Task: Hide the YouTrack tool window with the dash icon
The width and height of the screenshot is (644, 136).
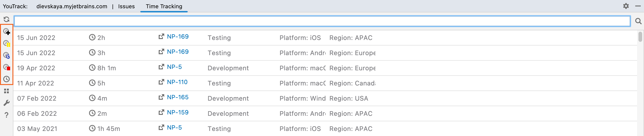Action: pos(638,6)
